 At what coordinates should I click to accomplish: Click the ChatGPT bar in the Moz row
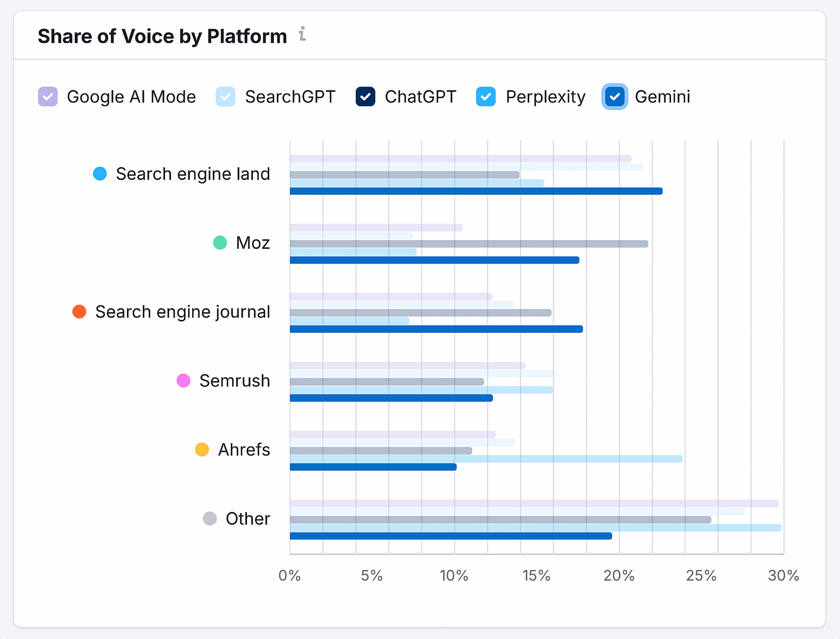(x=468, y=244)
